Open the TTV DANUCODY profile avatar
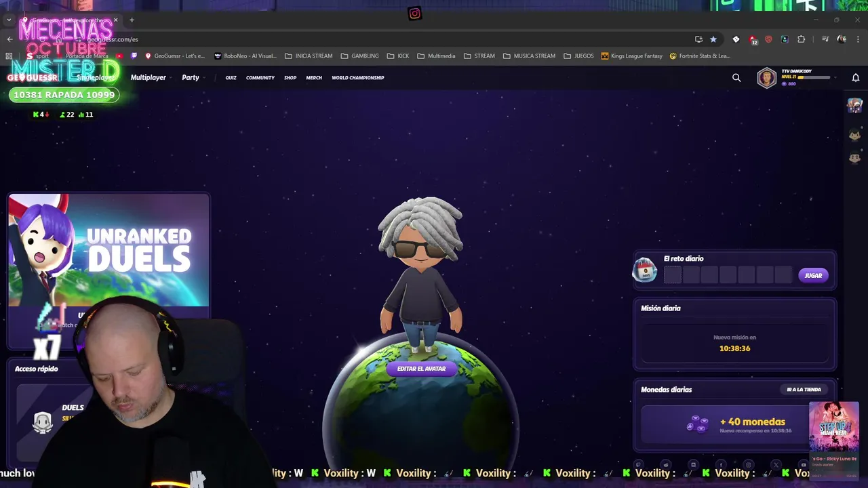 click(x=767, y=78)
